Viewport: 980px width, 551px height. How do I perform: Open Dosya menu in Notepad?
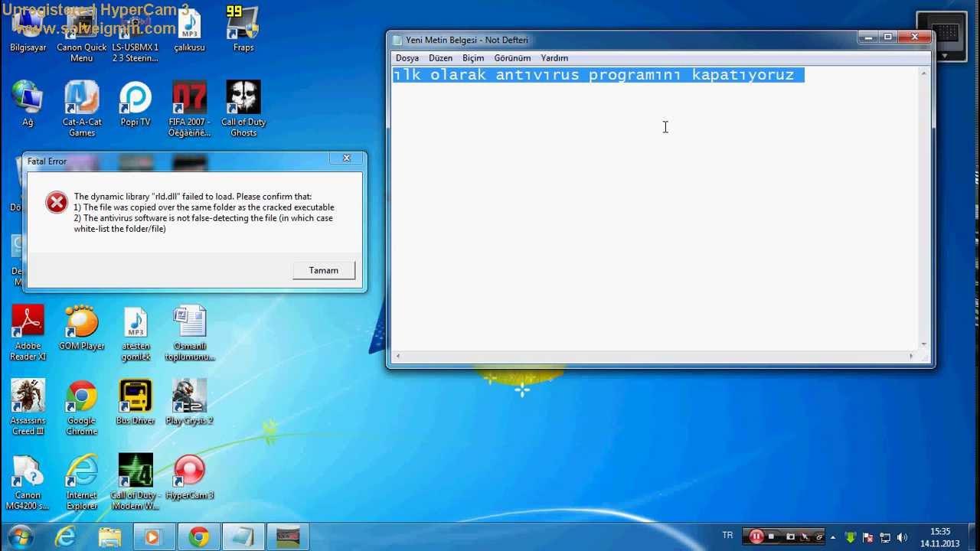pyautogui.click(x=407, y=58)
